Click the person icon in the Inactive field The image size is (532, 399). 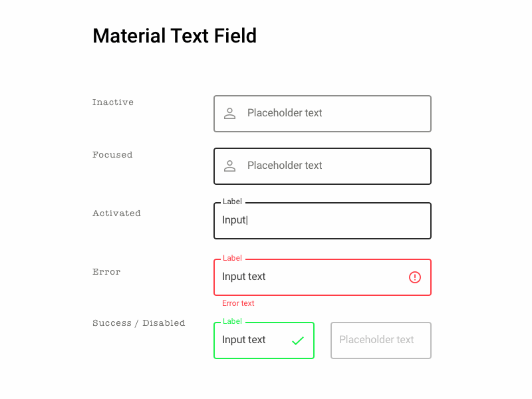pos(230,113)
